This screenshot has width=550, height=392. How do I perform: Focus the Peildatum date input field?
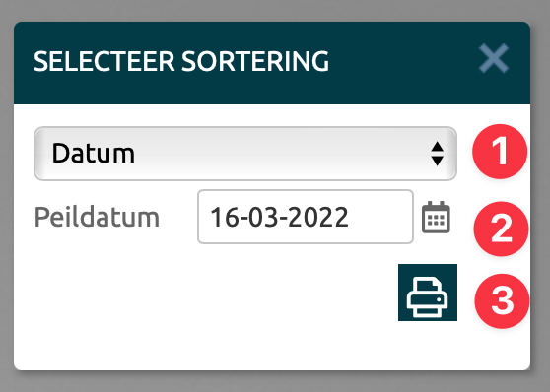306,217
